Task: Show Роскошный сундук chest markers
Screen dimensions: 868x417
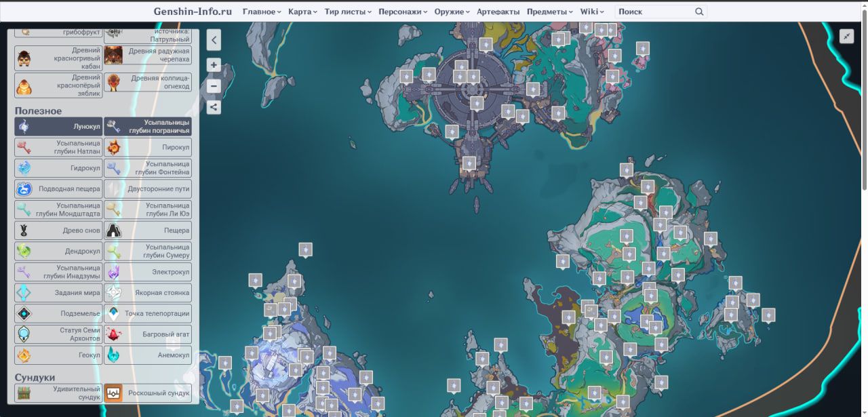Action: coord(148,393)
